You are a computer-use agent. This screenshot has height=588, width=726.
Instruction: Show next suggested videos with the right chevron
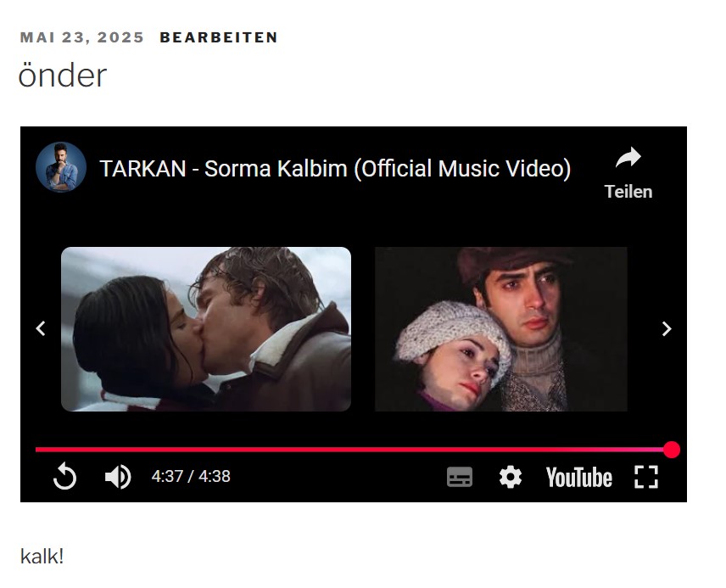click(x=667, y=328)
